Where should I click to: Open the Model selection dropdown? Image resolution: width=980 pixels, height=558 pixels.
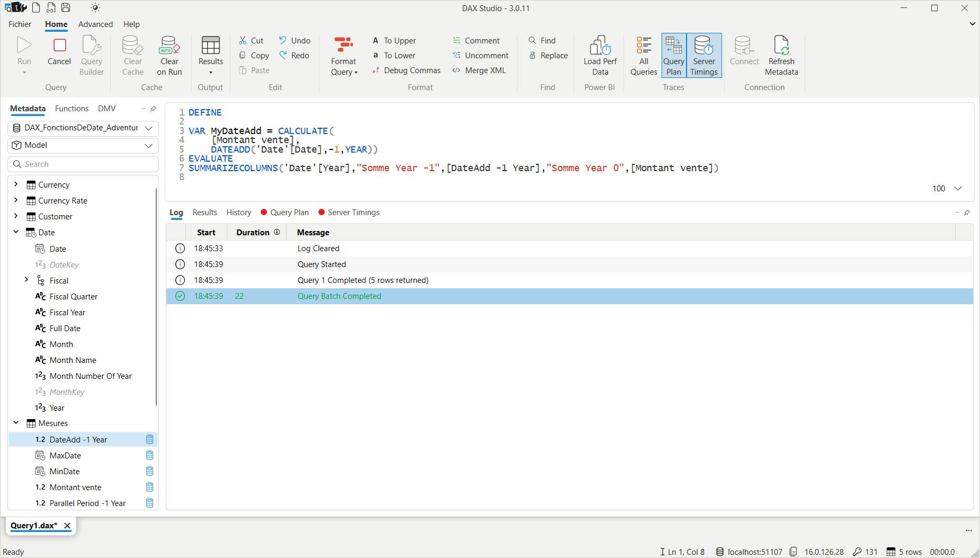click(149, 145)
